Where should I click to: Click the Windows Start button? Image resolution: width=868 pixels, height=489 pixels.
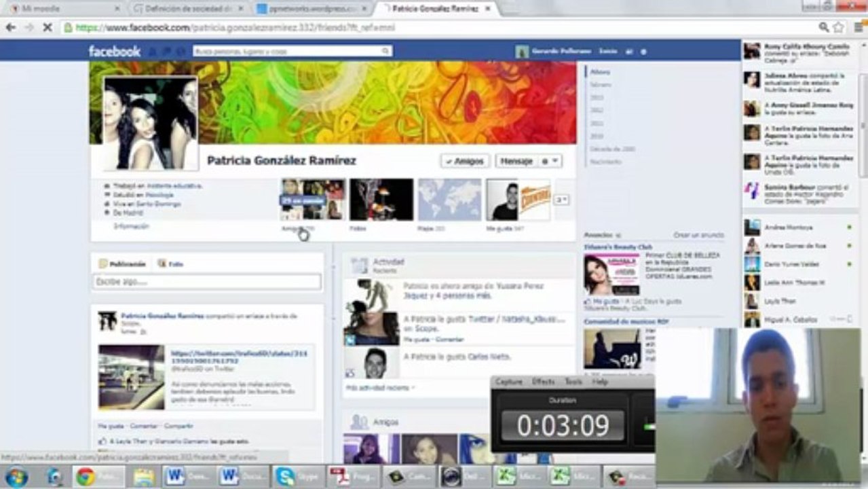click(16, 477)
